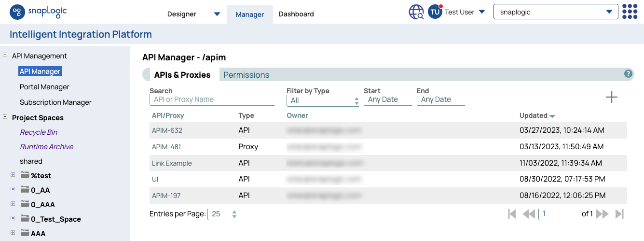Go to first page of entries
Image resolution: width=644 pixels, height=241 pixels.
(512, 214)
